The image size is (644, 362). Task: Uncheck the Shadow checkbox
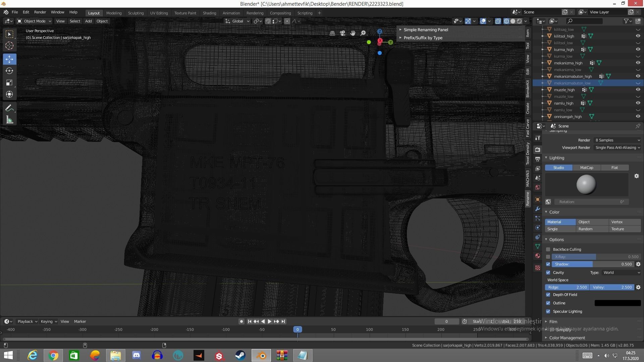548,264
